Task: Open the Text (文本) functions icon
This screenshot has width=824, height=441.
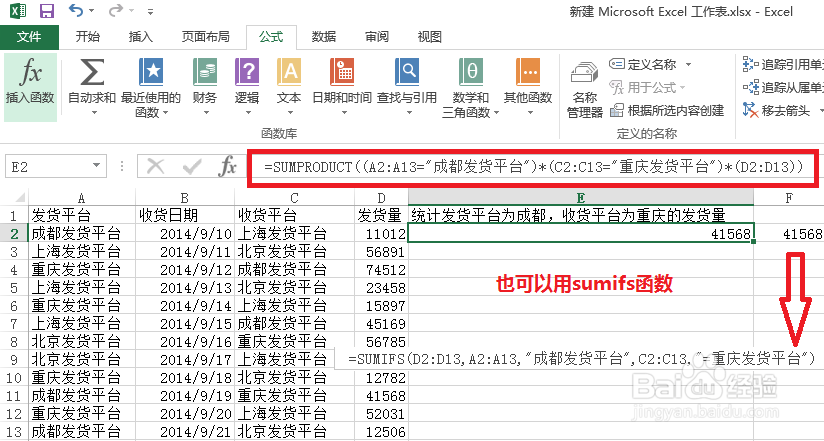Action: click(289, 73)
